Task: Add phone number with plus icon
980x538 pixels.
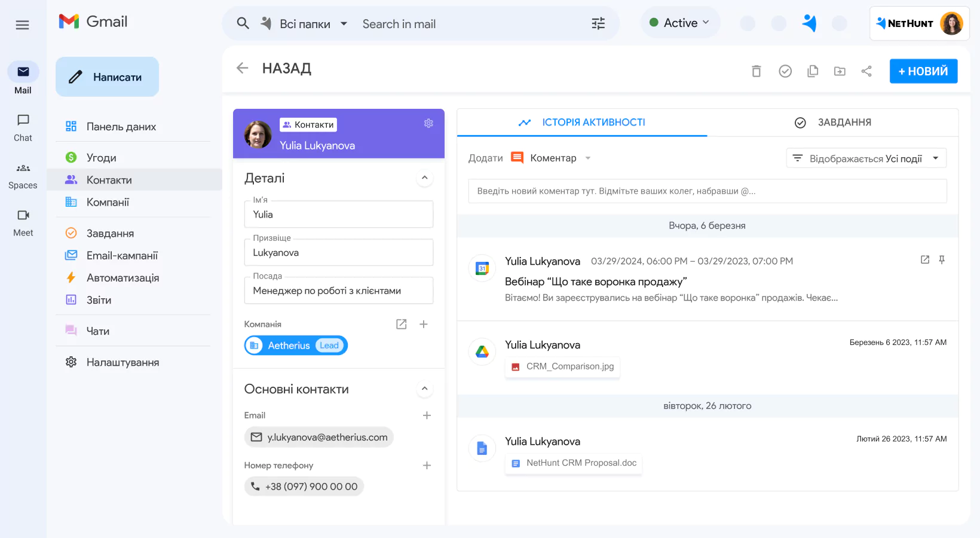Action: [x=427, y=466]
